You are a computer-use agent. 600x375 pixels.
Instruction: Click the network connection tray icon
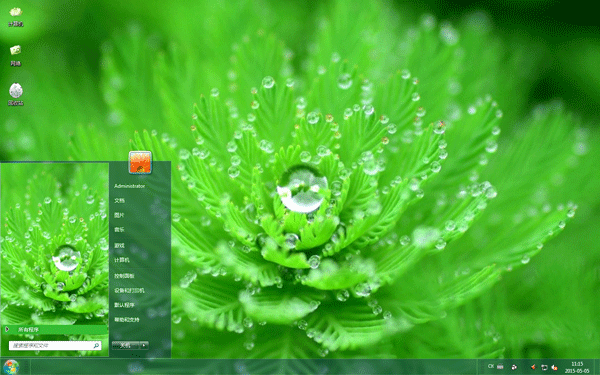click(x=544, y=368)
